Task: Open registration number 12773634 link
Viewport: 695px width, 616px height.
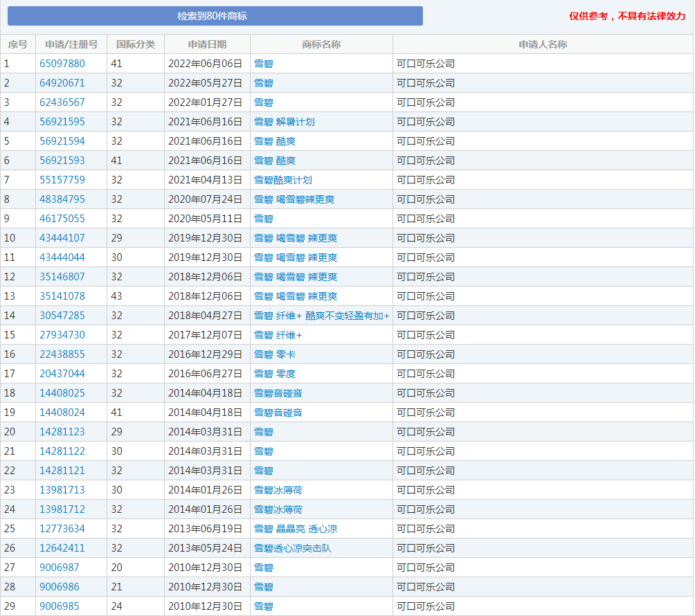Action: (x=62, y=529)
